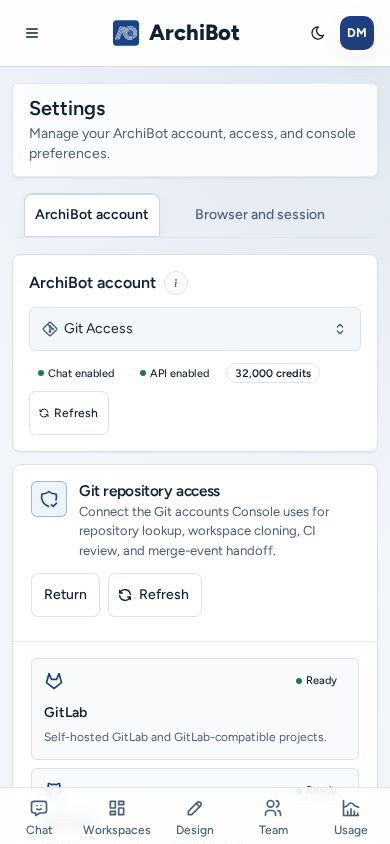Viewport: 390px width, 844px height.
Task: Click the API enabled status
Action: [174, 374]
